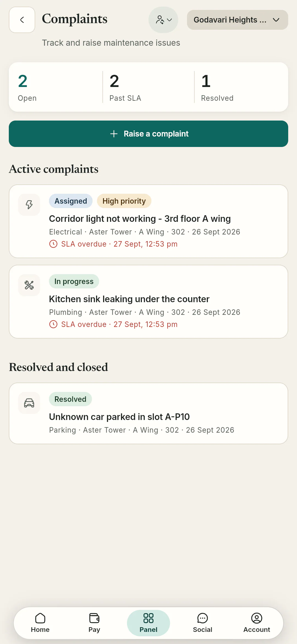Open the Account profile tab
This screenshot has height=644, width=297.
pos(257,623)
